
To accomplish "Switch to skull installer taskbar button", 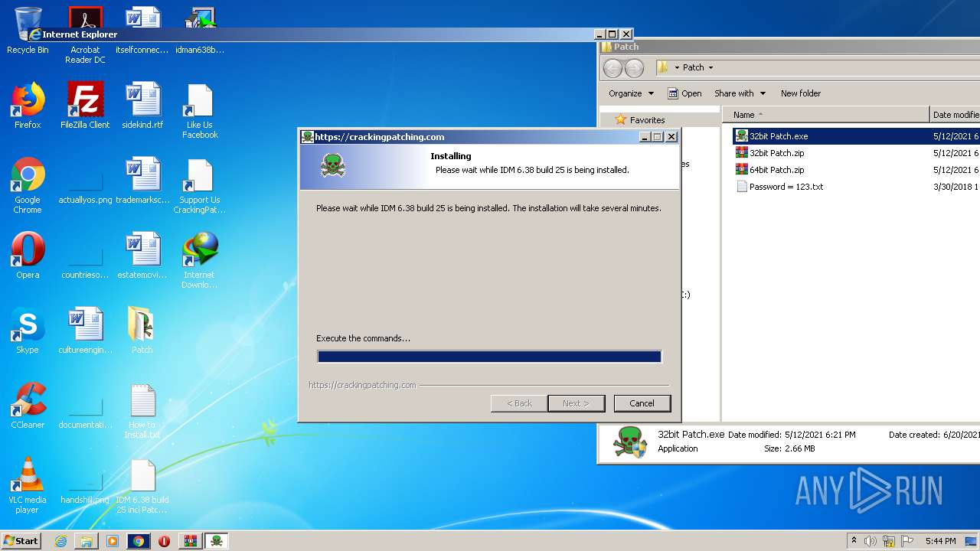I will (217, 541).
